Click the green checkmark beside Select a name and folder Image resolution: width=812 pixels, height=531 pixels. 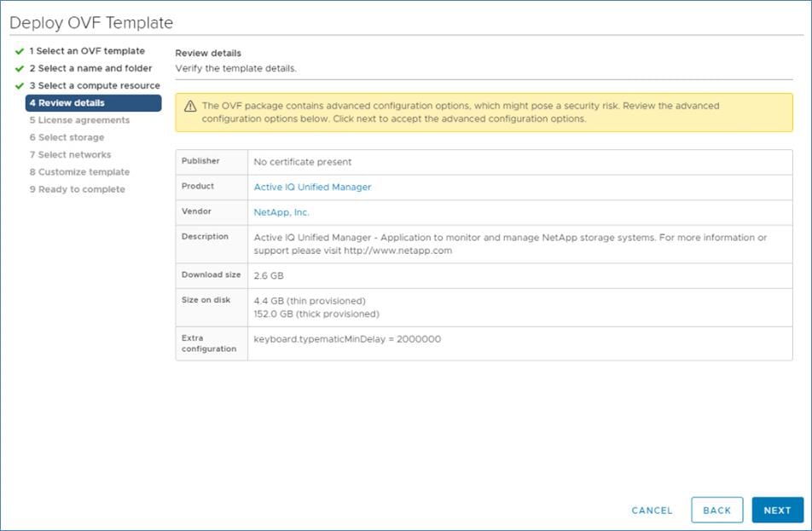tap(20, 68)
